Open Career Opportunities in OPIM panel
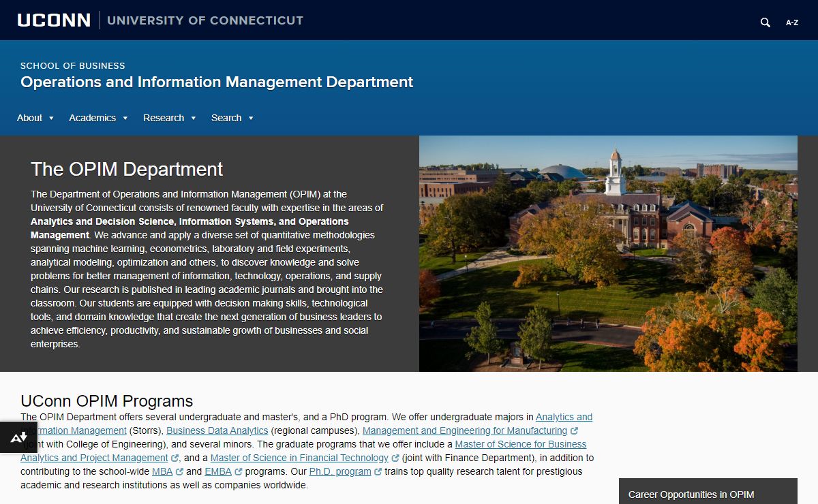The image size is (818, 504). tap(691, 494)
